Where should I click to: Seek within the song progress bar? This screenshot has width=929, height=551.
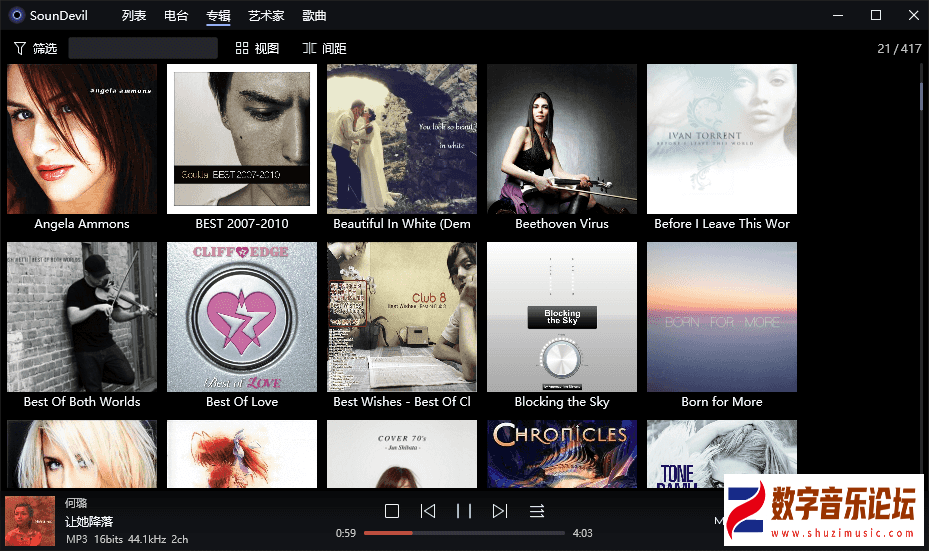click(x=464, y=533)
